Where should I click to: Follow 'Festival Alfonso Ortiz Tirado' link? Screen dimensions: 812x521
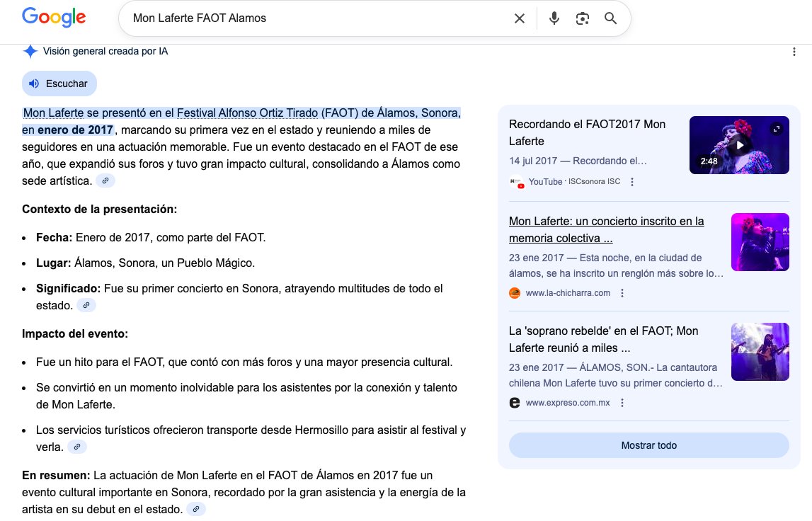(247, 113)
